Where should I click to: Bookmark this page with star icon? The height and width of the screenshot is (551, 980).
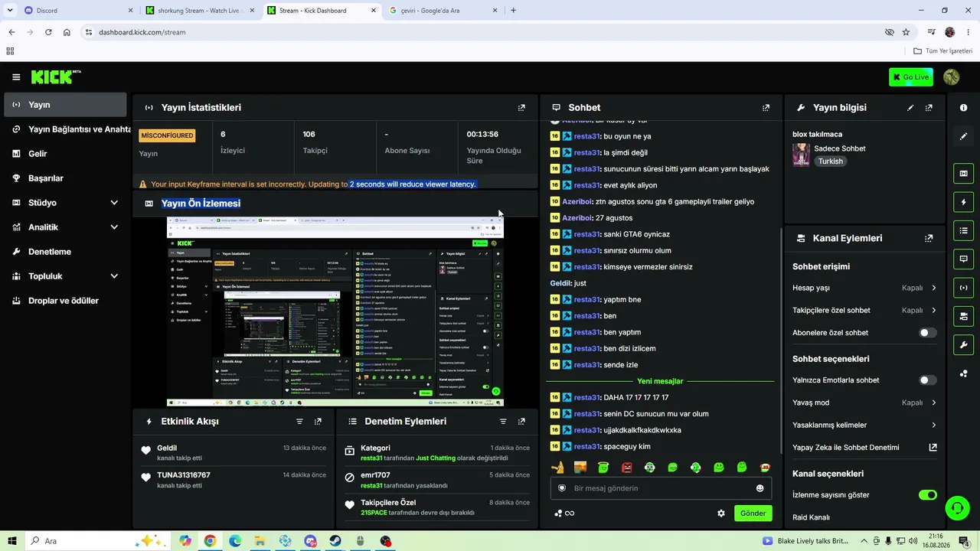pyautogui.click(x=906, y=32)
